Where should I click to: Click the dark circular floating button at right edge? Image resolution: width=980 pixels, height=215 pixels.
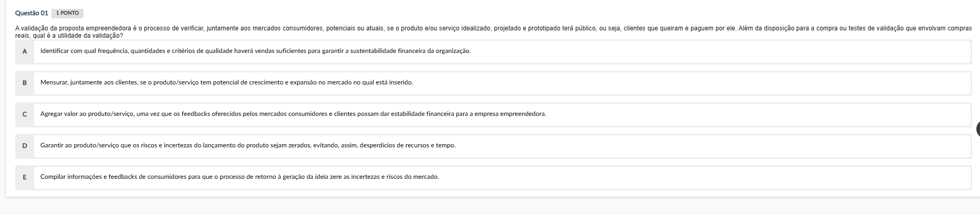(977, 130)
